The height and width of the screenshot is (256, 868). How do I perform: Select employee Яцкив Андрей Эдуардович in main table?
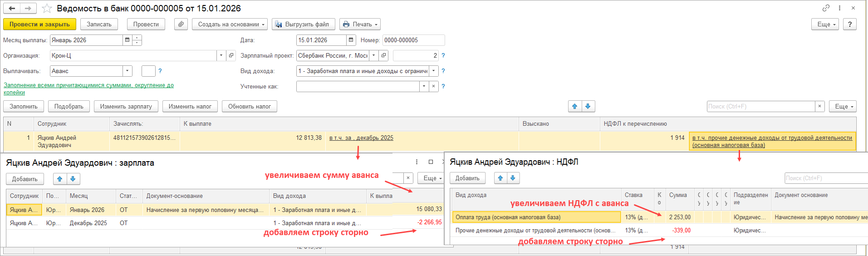(71, 141)
